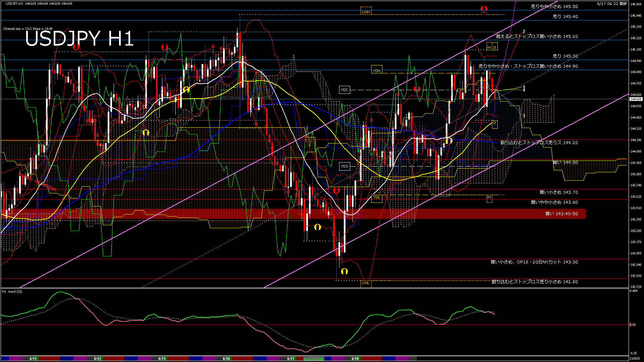Click the 6/11 date on the timeline bar
The height and width of the screenshot is (362, 644).
click(33, 359)
